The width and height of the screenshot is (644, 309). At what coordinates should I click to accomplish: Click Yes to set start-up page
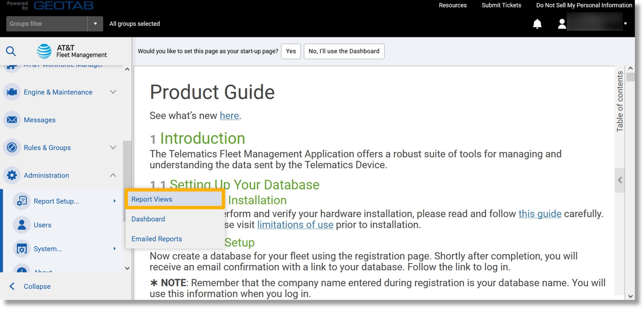(291, 51)
